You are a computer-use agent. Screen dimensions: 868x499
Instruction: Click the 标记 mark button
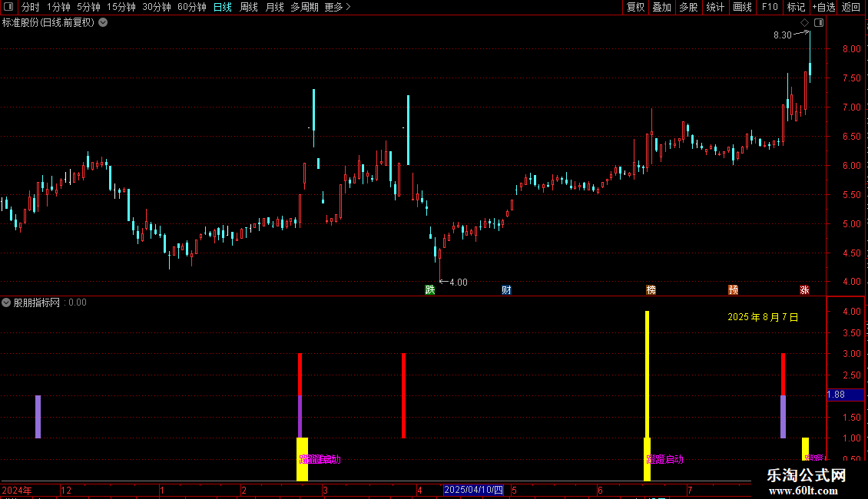point(796,7)
